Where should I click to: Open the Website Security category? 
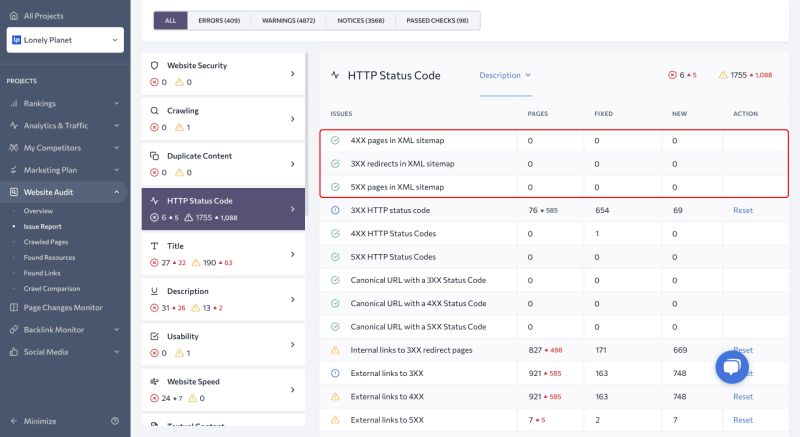pos(223,73)
